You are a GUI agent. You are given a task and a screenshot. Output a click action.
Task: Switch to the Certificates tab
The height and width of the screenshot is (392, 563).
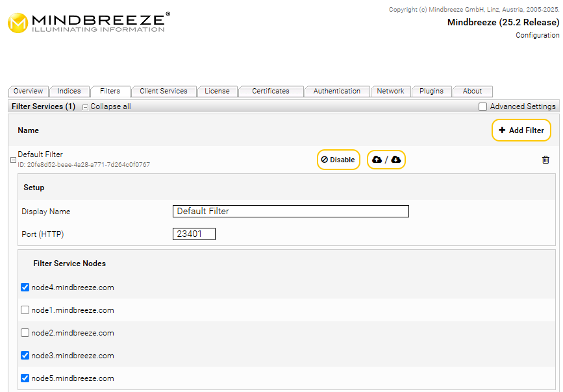point(271,91)
